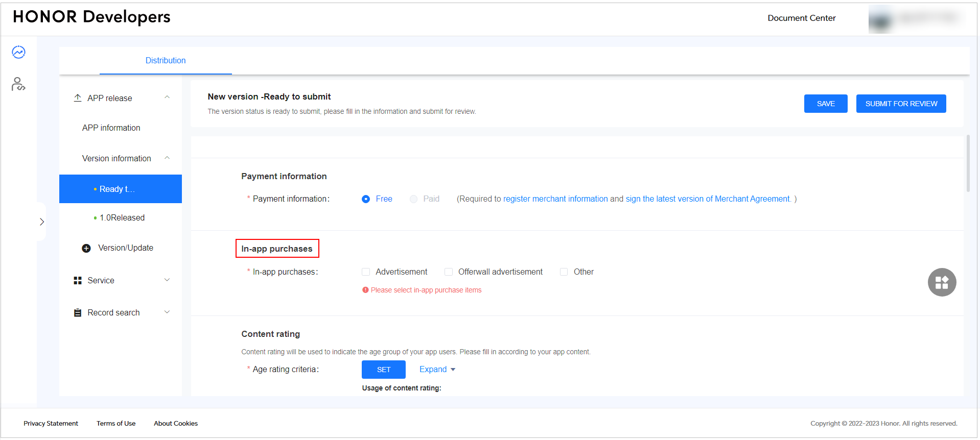Expand the Service menu chevron
Screen dimensions: 980x440
167,280
